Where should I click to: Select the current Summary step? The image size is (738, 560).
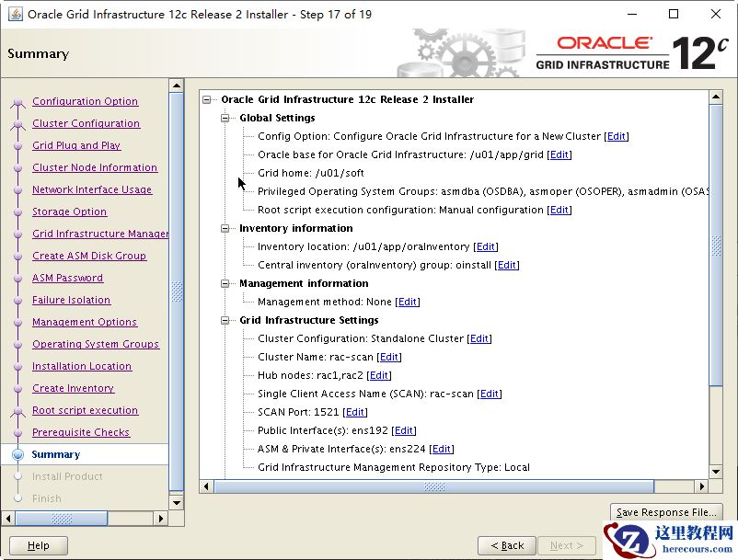coord(56,454)
